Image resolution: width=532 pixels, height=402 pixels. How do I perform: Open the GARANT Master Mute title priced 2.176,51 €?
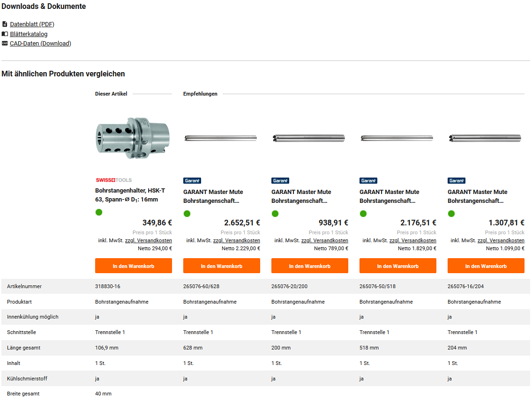[390, 196]
